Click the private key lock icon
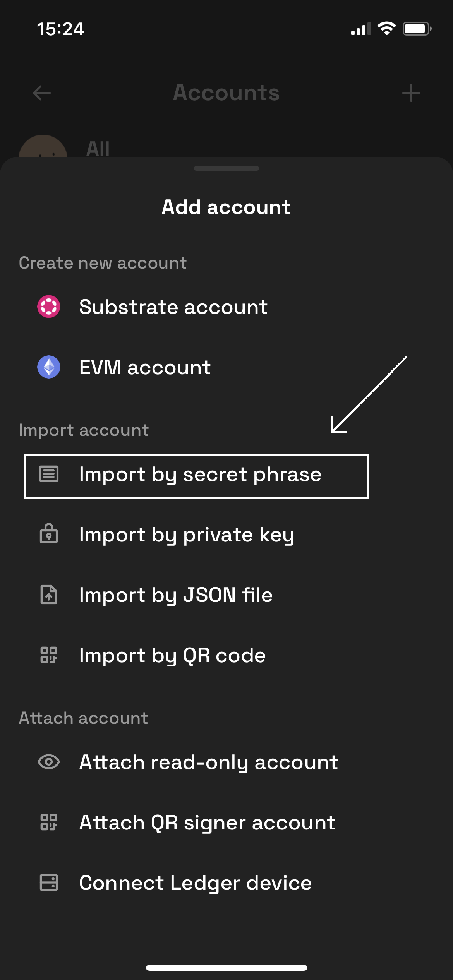 [49, 533]
